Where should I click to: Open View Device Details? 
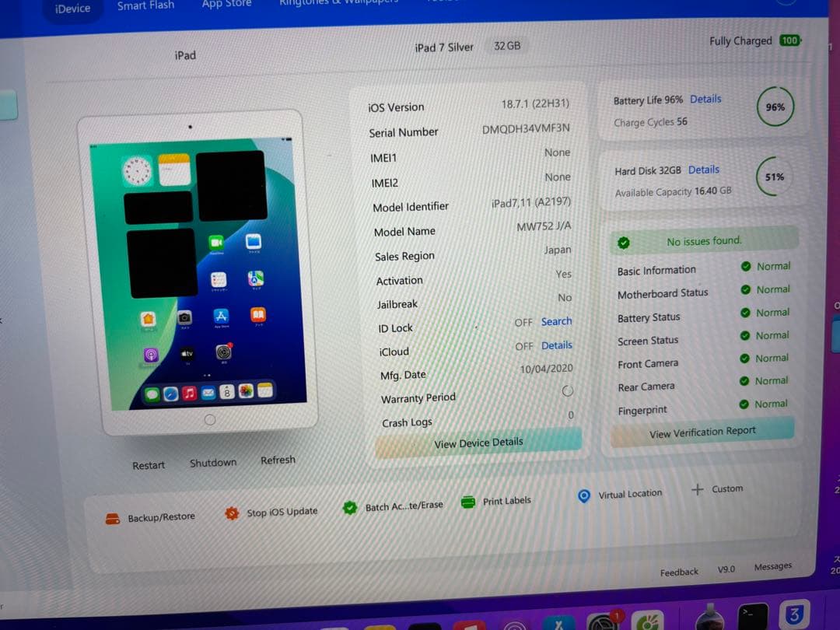[478, 442]
